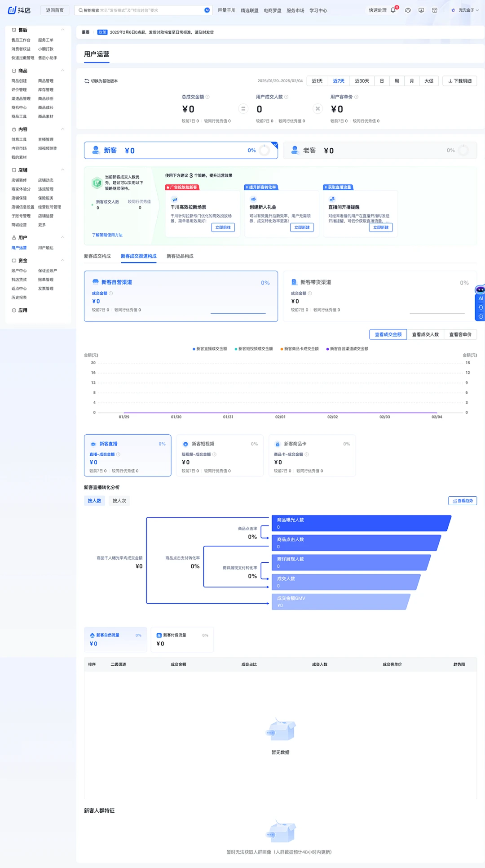
Task: Click the 老客 user avatar icon
Action: point(295,150)
